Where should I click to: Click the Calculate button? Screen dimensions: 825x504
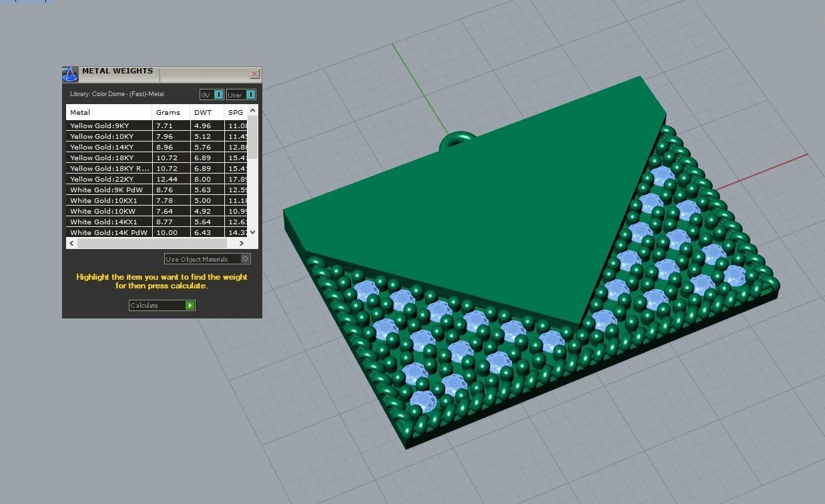coord(162,305)
